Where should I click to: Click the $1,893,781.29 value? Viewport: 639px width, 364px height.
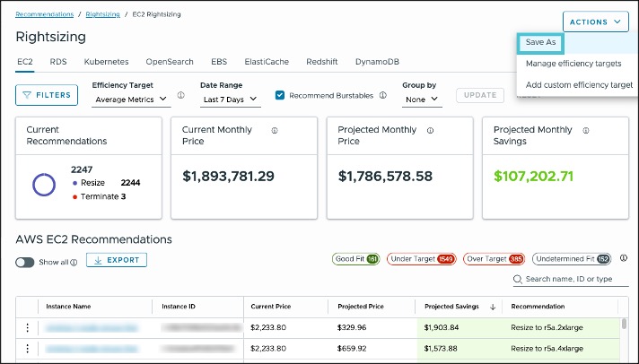[228, 177]
